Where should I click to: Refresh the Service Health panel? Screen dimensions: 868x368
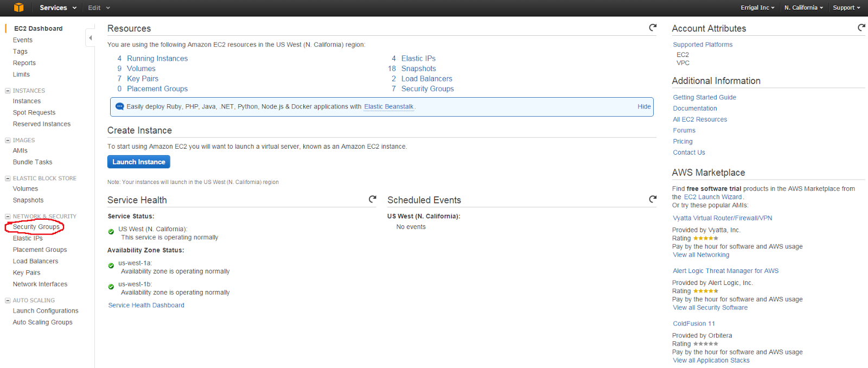pyautogui.click(x=372, y=199)
